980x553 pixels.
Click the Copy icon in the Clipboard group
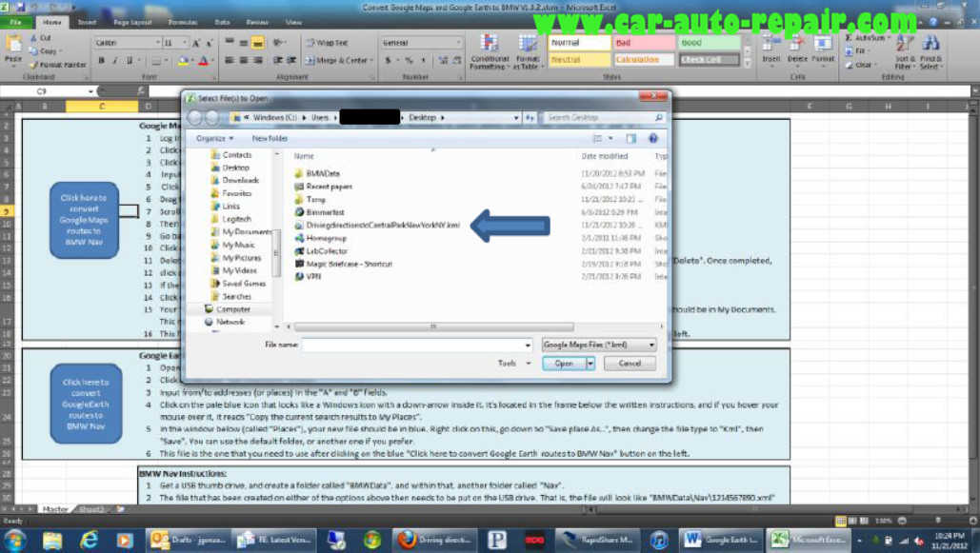(33, 51)
